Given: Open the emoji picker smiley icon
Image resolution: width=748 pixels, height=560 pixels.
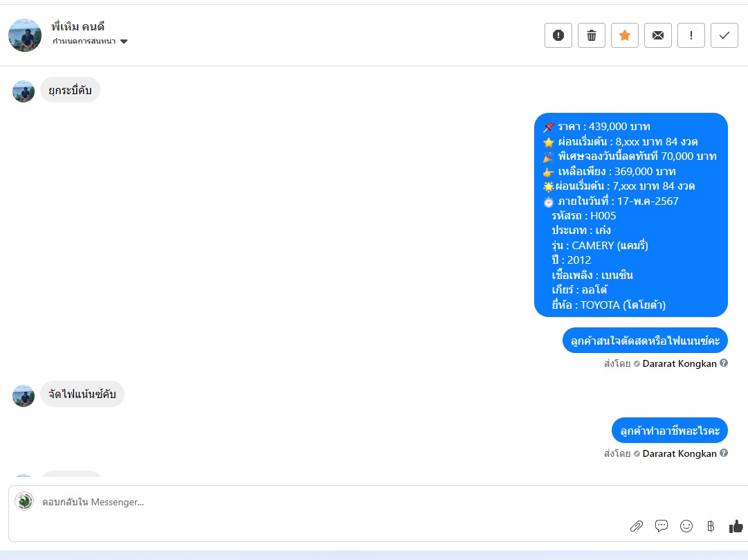Looking at the screenshot, I should coord(686,526).
